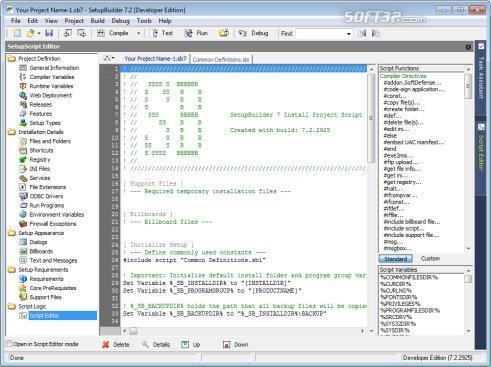Image resolution: width=491 pixels, height=367 pixels.
Task: Click the Registry icon in tree
Action: tap(23, 160)
